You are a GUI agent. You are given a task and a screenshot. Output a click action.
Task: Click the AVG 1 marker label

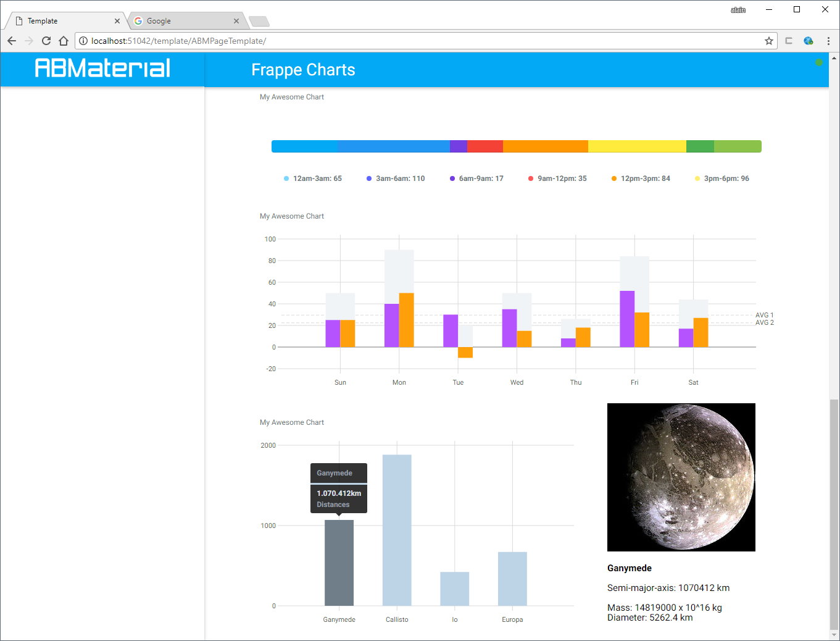(765, 315)
